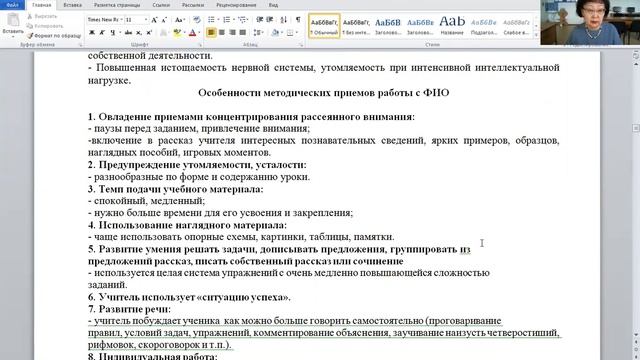Activate Формат по образцу format painter

point(54,36)
